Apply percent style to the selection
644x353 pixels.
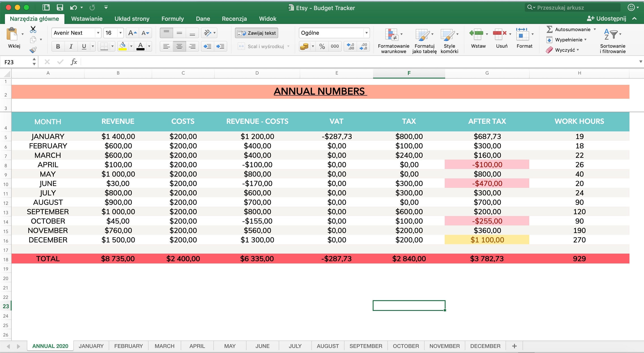[322, 46]
